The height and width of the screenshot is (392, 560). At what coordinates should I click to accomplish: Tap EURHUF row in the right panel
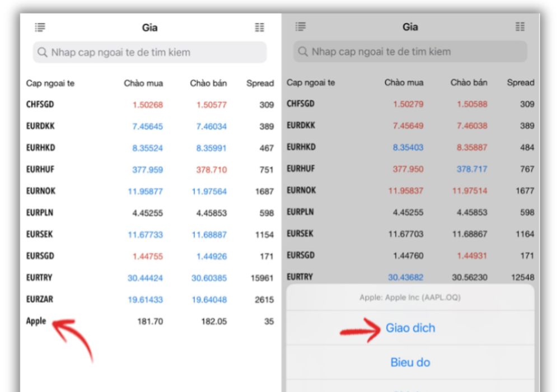coord(410,169)
